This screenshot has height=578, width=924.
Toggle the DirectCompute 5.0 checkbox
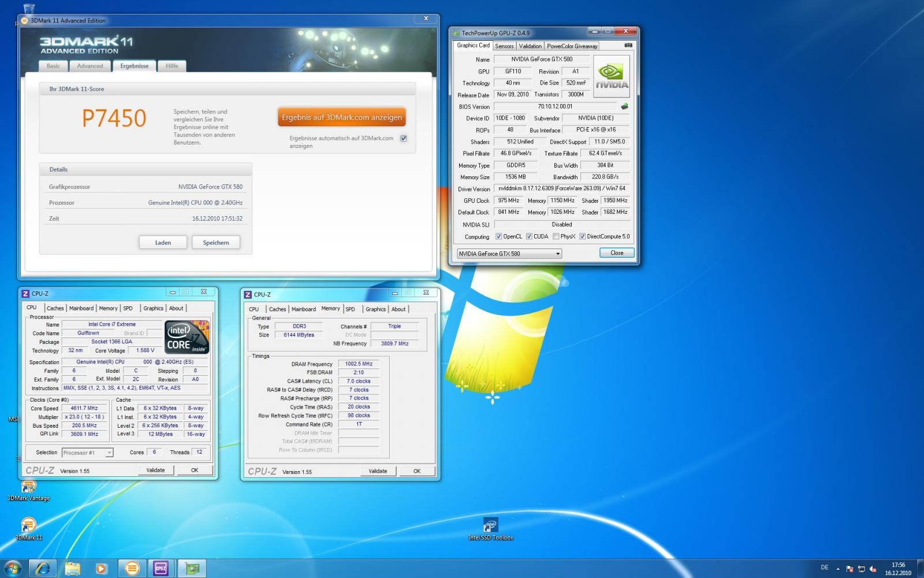(x=582, y=236)
